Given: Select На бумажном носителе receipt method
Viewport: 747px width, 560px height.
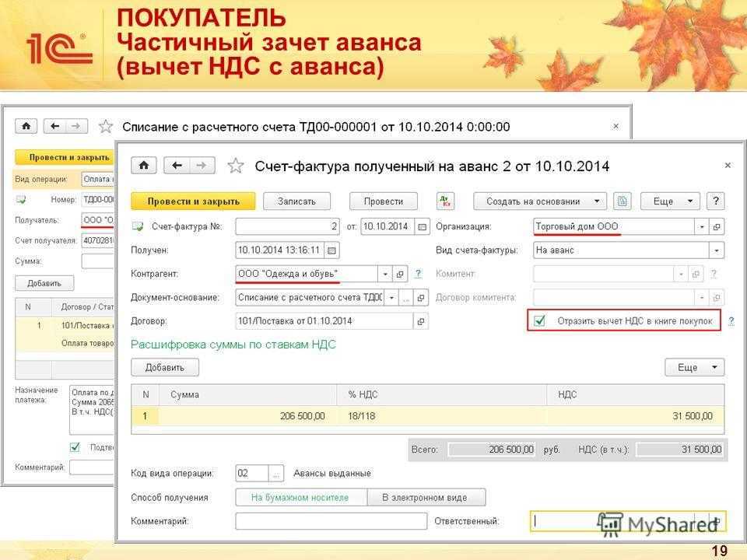Looking at the screenshot, I should click(x=300, y=498).
